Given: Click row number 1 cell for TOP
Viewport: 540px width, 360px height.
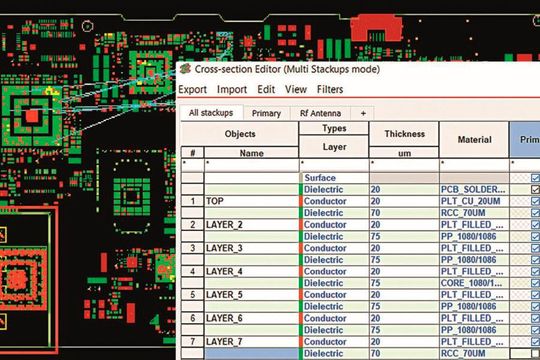Looking at the screenshot, I should point(193,201).
